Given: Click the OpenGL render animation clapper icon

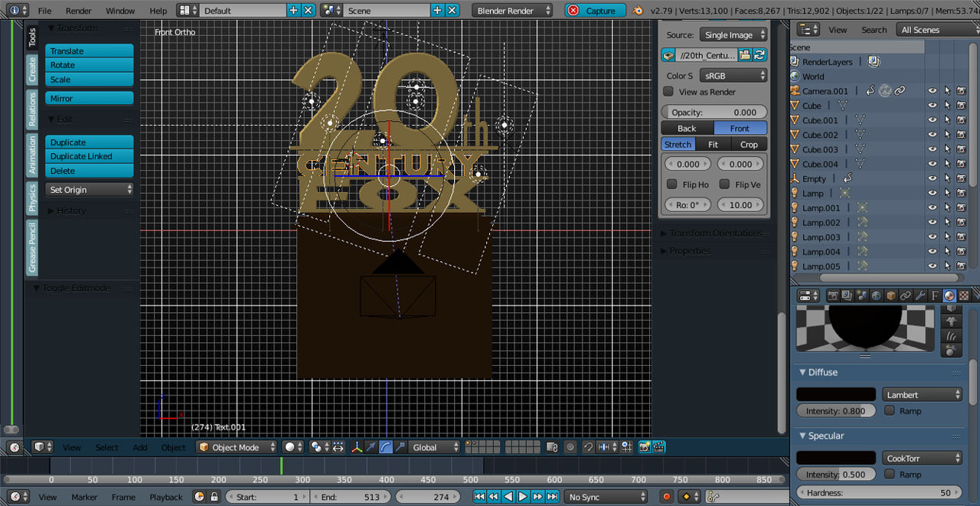Looking at the screenshot, I should pos(658,447).
